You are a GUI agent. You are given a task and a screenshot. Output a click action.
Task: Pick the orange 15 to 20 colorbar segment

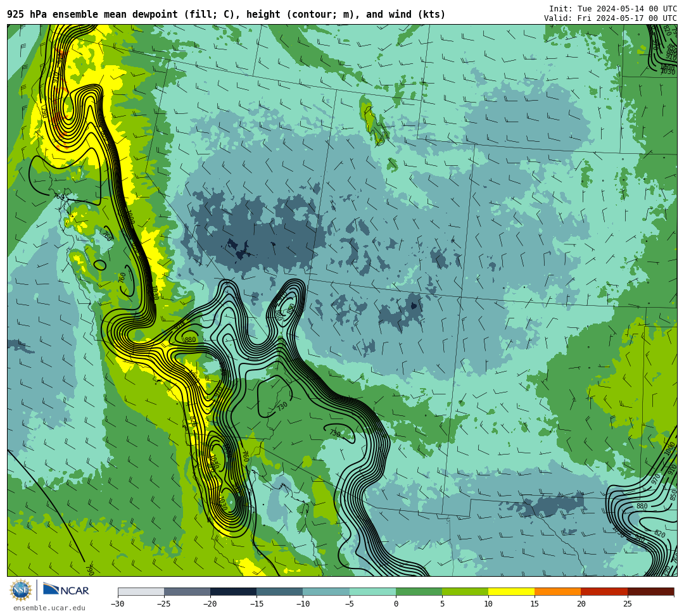pyautogui.click(x=558, y=591)
